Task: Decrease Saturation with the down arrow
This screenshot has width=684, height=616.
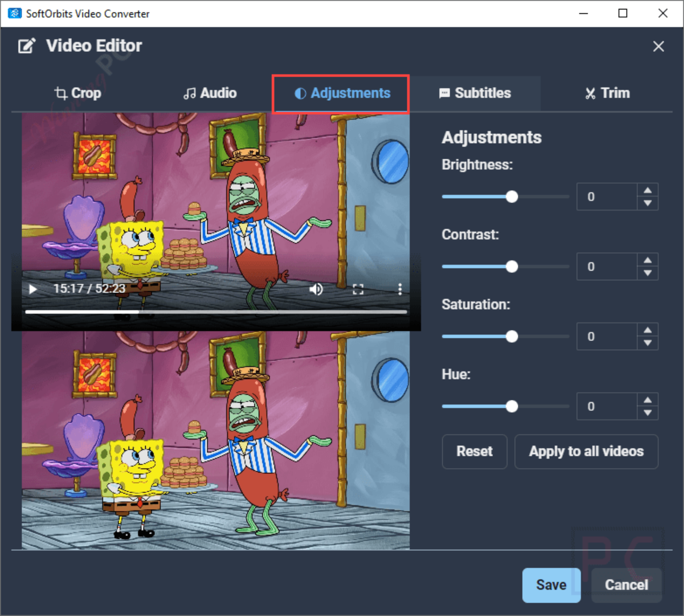Action: [x=648, y=343]
